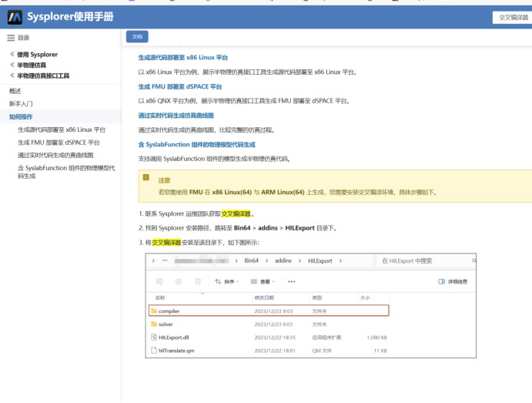Select the solver folder name
The height and width of the screenshot is (403, 532).
point(166,324)
